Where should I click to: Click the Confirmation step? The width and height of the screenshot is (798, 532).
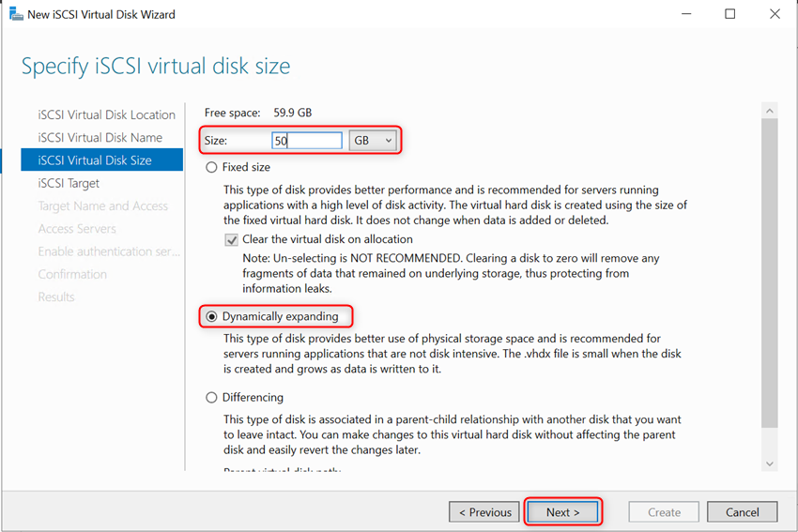[x=72, y=274]
